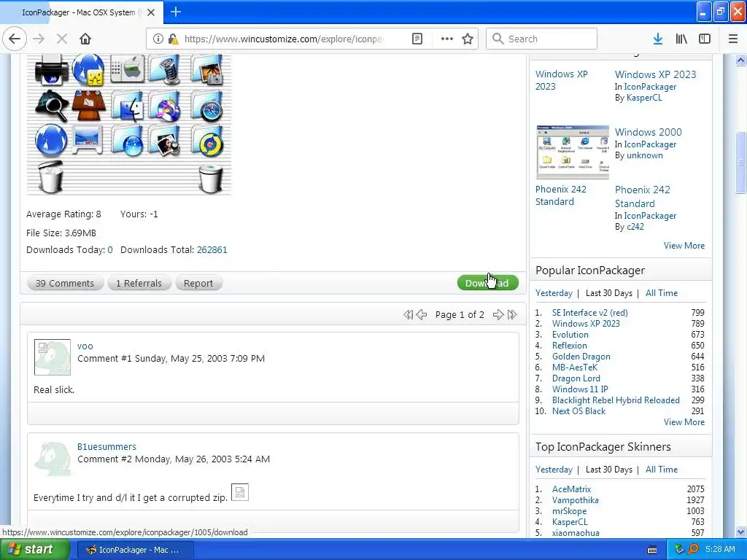Open the Golden Dragon skin link

point(581,356)
